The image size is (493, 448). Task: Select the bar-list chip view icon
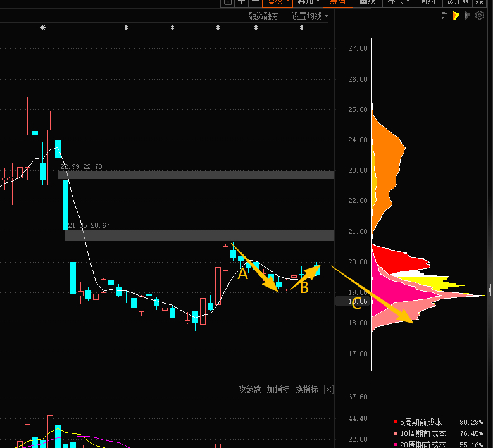click(x=444, y=15)
